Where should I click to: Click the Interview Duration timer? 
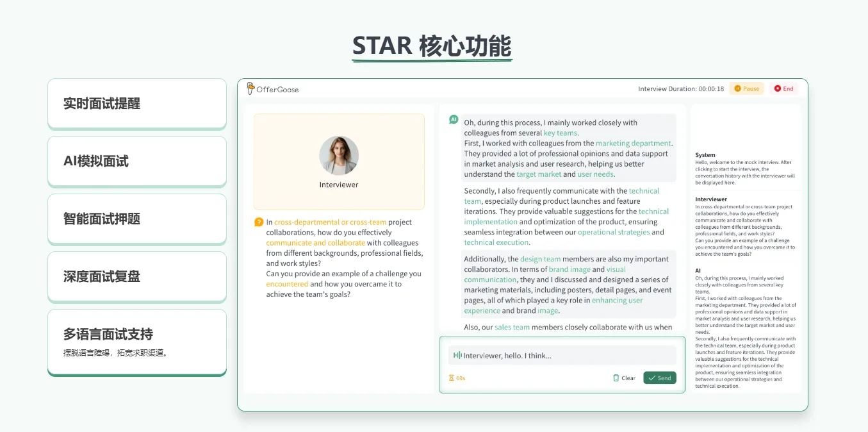pos(681,88)
